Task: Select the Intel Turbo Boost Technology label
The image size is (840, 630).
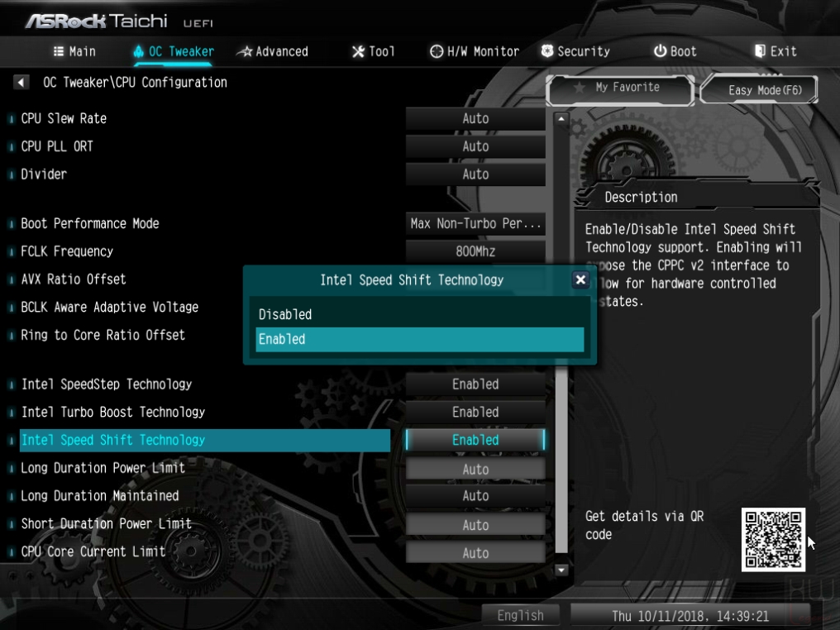Action: coord(113,412)
